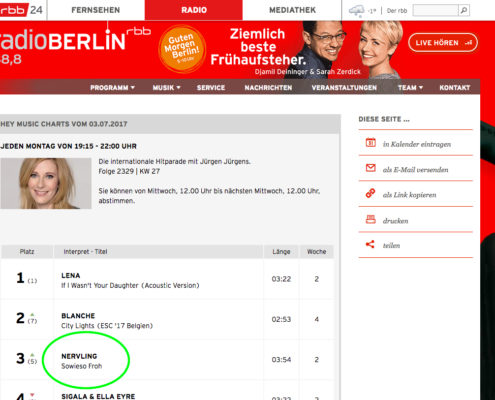
Task: Open the SERVICE menu item
Action: 211,88
